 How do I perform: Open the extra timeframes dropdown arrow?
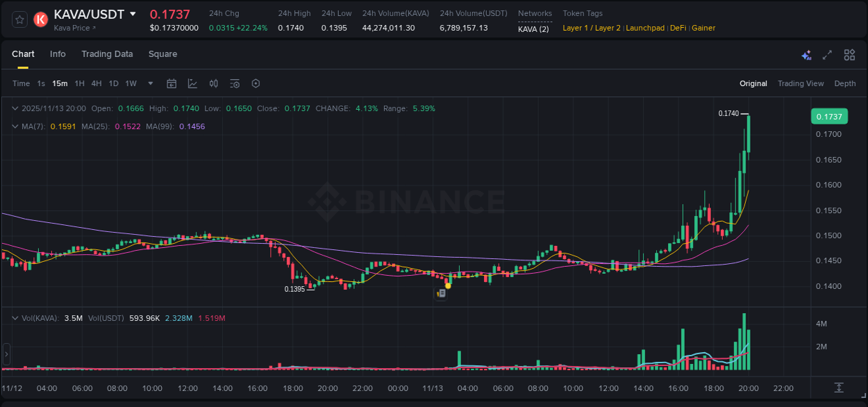[x=149, y=83]
